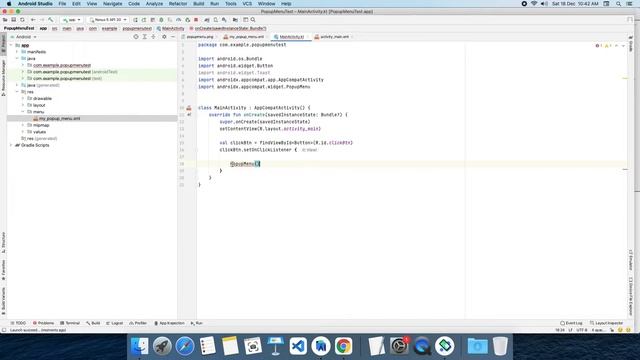Click the Spotlight search icon in menu bar
640x360 pixels.
(618, 4)
